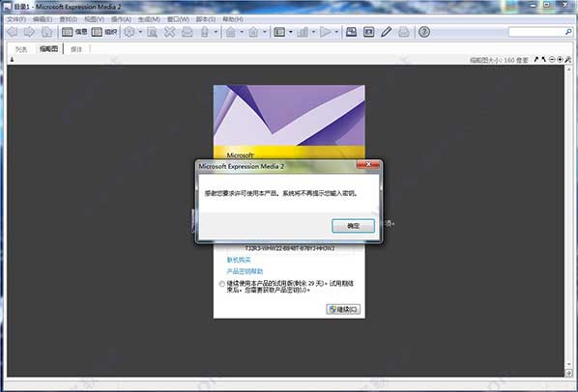
Task: Open the dropdown arrow beside the microphone icon
Action: [216, 32]
